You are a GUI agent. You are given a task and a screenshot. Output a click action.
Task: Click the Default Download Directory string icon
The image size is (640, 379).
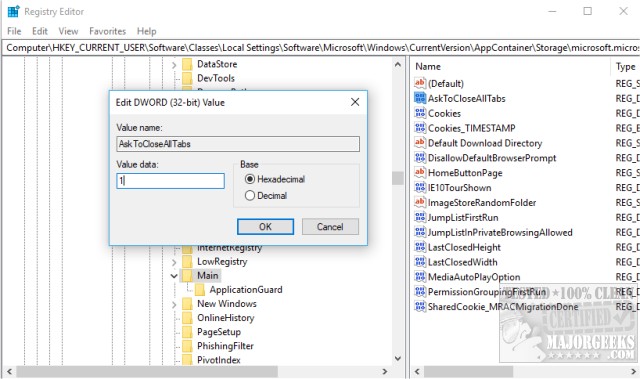pyautogui.click(x=420, y=143)
